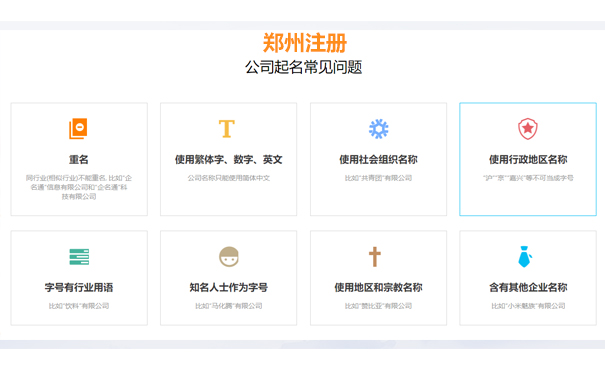605x375 pixels.
Task: Select the 使用繁体字、数字、英文 heading
Action: coord(228,159)
